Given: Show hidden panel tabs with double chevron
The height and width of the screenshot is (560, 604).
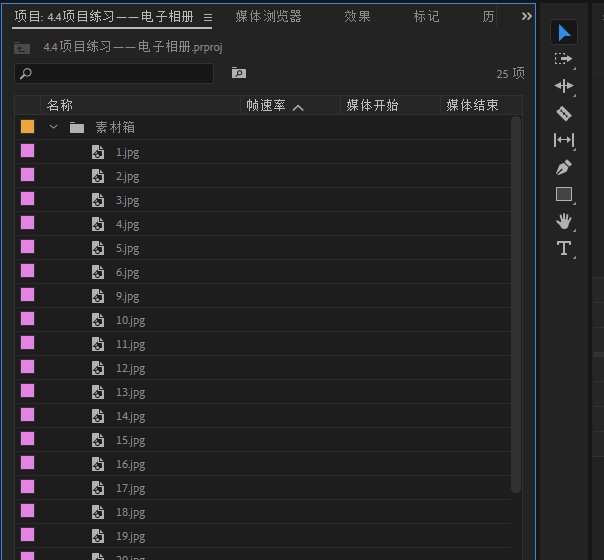Looking at the screenshot, I should [x=527, y=17].
